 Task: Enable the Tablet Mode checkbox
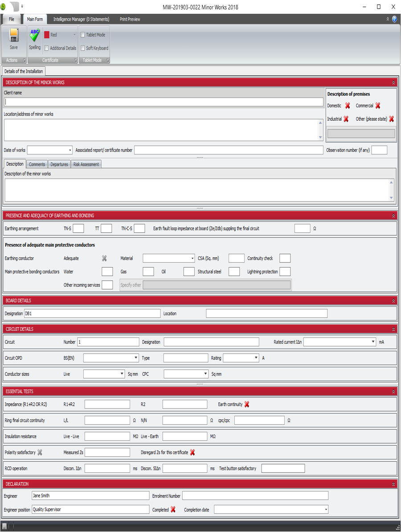[82, 34]
